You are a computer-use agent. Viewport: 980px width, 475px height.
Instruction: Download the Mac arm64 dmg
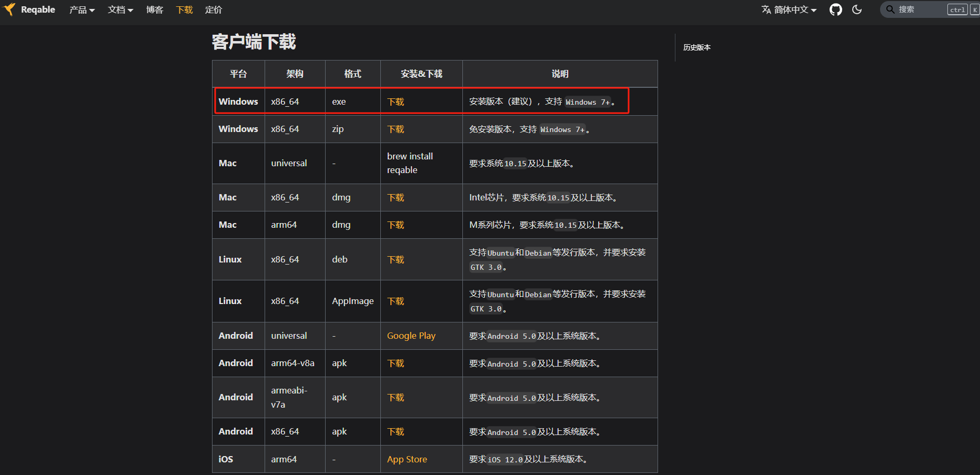(x=396, y=225)
